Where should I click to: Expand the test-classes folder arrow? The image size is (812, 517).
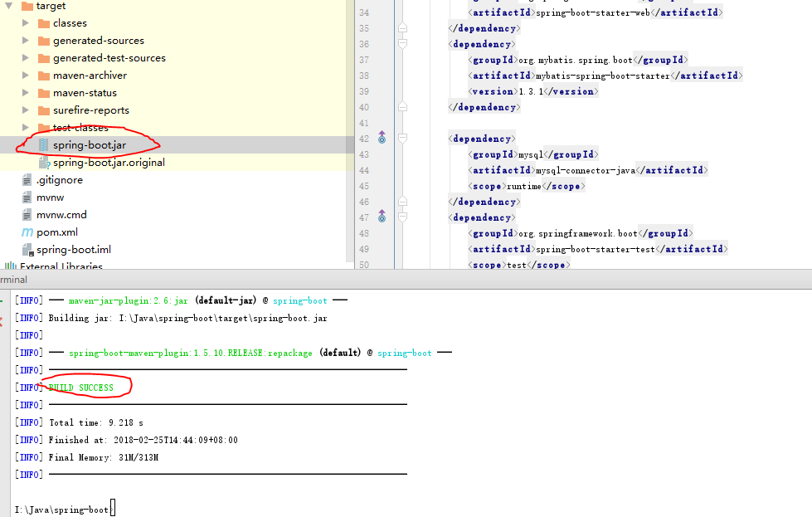(26, 127)
